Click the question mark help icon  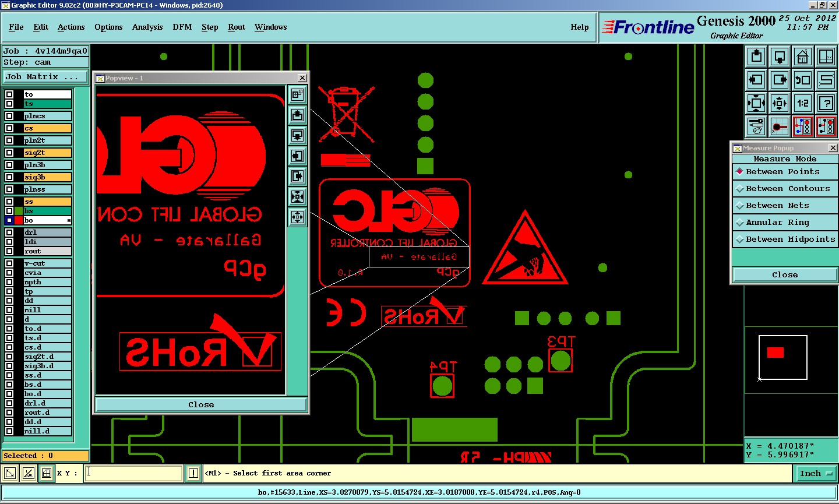pyautogui.click(x=826, y=103)
